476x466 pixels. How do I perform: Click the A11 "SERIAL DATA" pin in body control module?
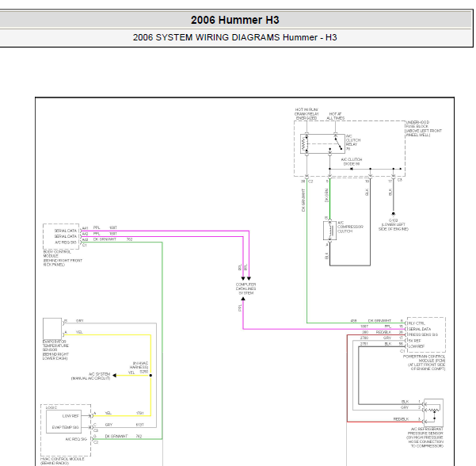pos(66,231)
